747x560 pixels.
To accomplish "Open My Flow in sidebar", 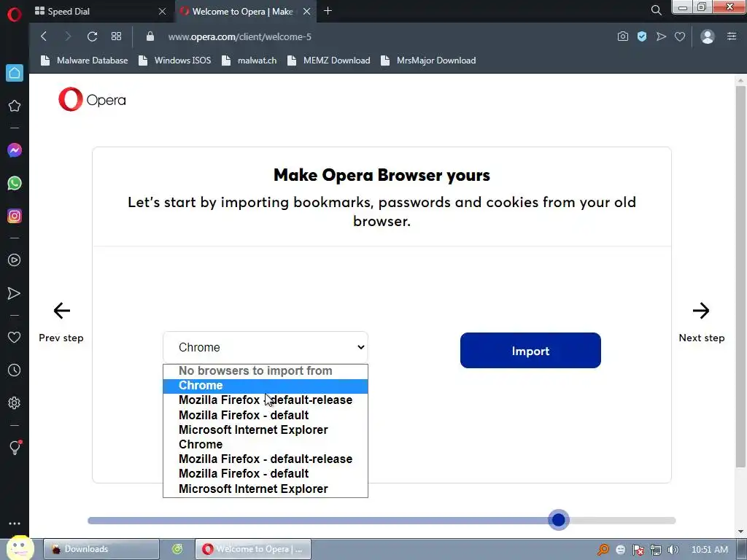I will tap(15, 293).
